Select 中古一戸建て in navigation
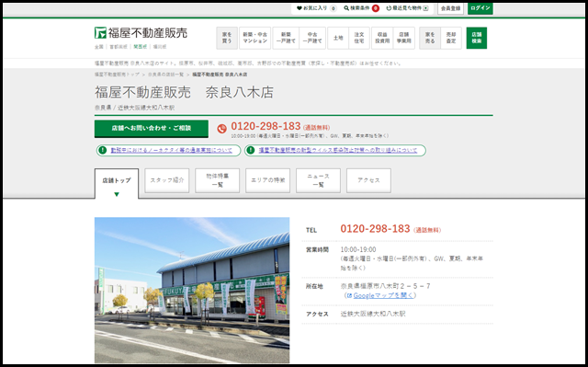 pos(312,38)
